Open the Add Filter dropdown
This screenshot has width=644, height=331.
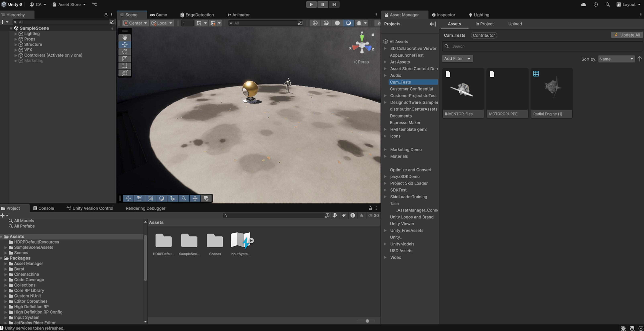pos(457,59)
